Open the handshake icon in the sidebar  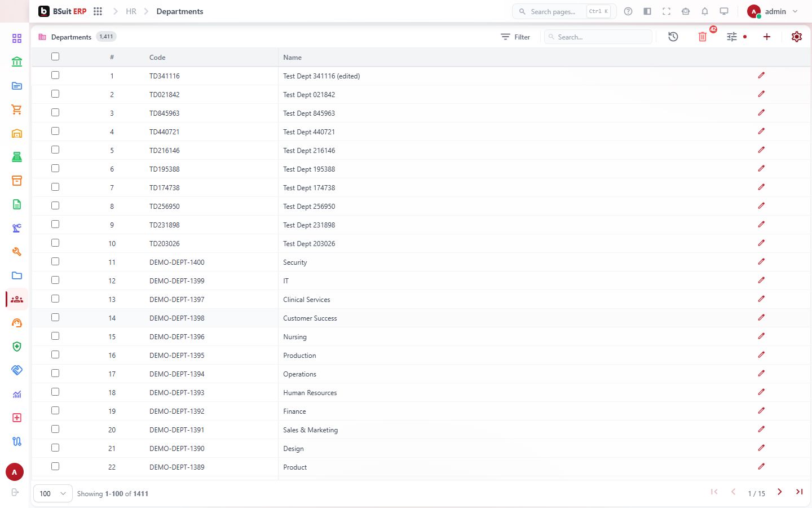(17, 370)
